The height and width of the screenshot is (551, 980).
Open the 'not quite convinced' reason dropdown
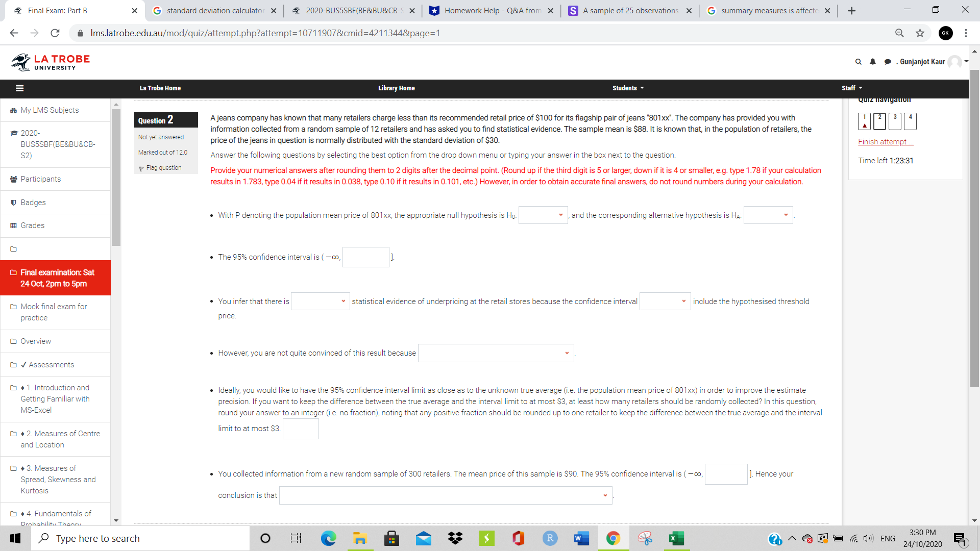pyautogui.click(x=496, y=353)
